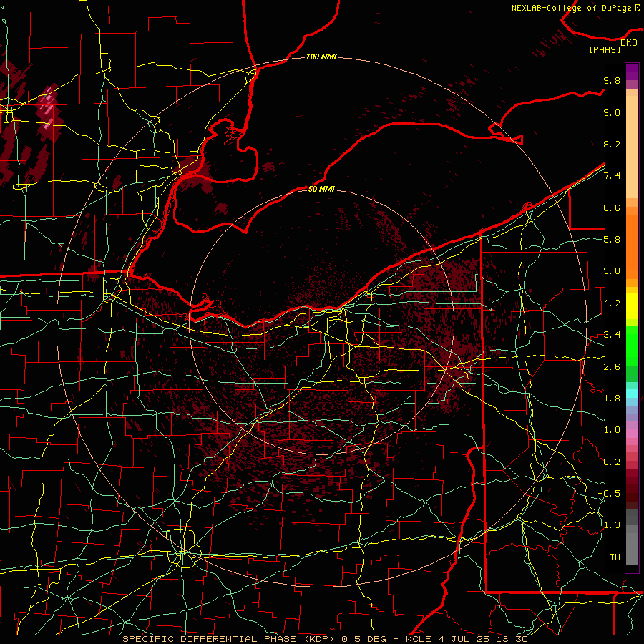Click the 0.2 value on the color scale
The height and width of the screenshot is (644, 644).
point(612,462)
